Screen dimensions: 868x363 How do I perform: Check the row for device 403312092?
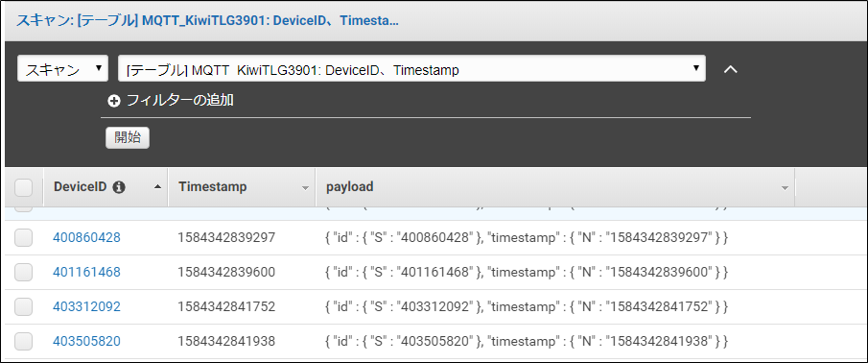point(23,306)
